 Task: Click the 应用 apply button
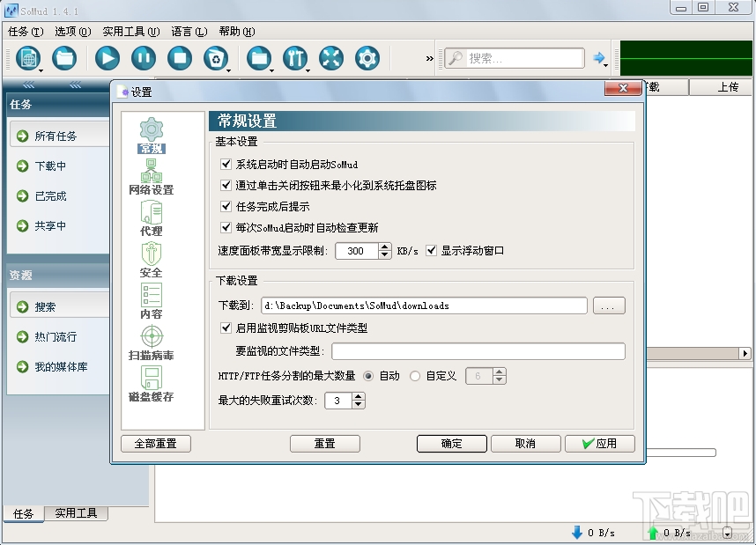tap(600, 444)
